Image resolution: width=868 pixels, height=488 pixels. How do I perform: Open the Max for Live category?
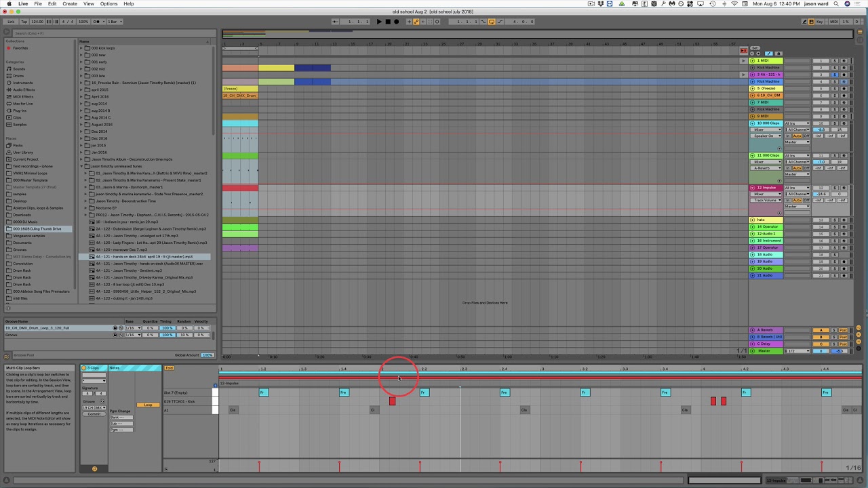(x=22, y=104)
